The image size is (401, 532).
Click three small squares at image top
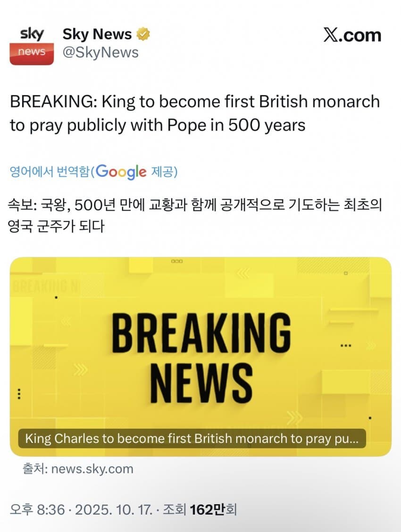pyautogui.click(x=177, y=261)
